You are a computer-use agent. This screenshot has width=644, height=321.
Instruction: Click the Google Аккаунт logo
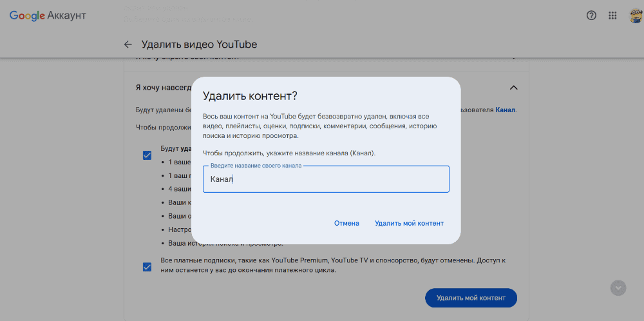pos(48,15)
